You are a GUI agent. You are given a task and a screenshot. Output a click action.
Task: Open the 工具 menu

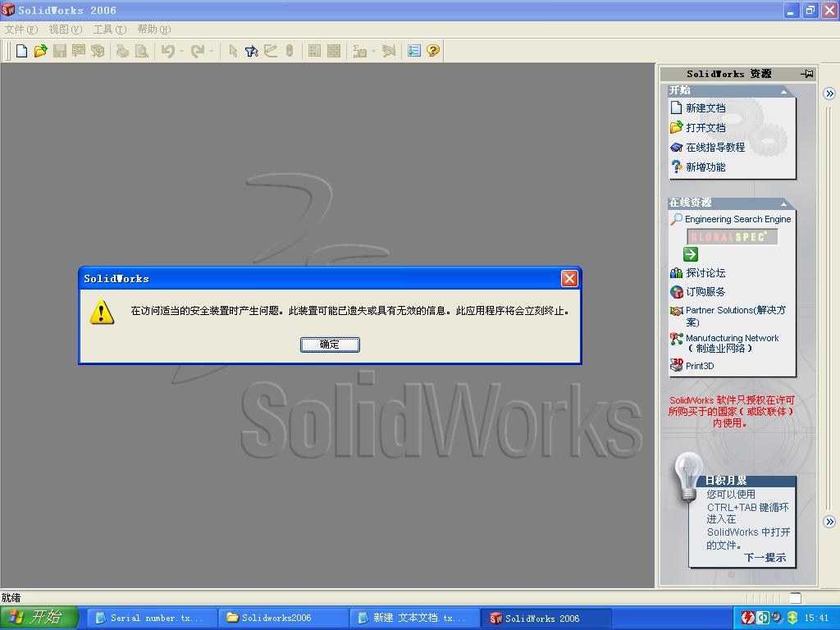tap(110, 30)
